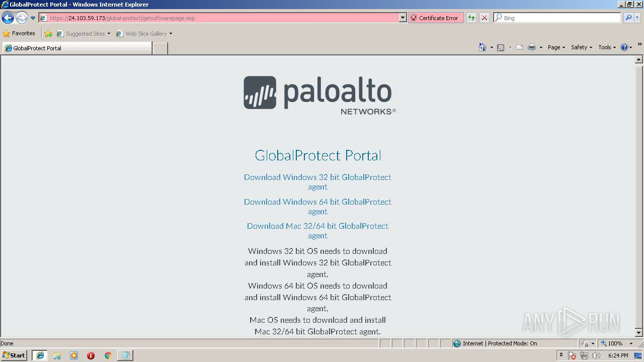This screenshot has height=362, width=644.
Task: Click the Stop loading icon
Action: pos(485,18)
